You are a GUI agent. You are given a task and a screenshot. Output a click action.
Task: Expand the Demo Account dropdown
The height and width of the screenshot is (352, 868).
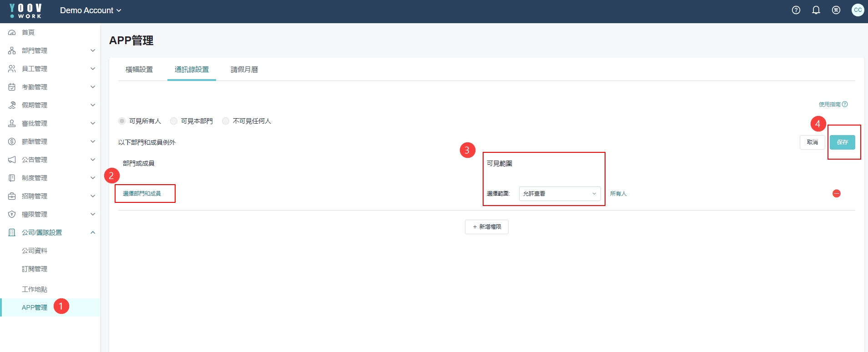(x=91, y=10)
